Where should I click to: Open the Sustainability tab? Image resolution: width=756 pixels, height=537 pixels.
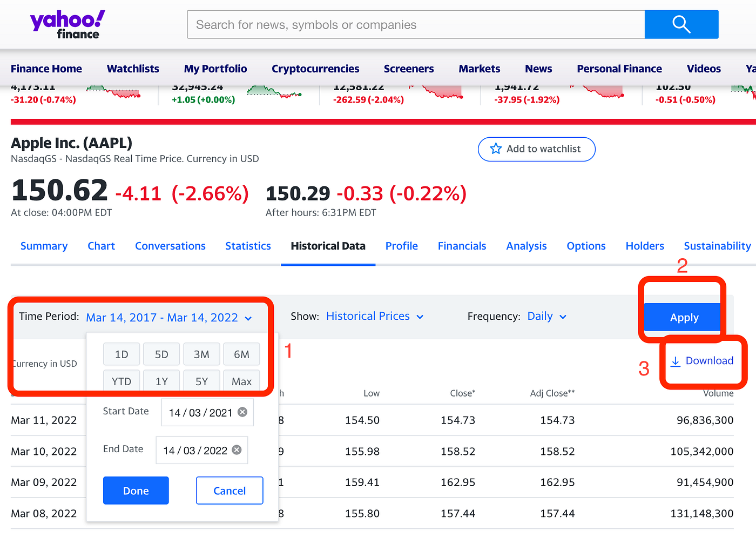coord(717,246)
